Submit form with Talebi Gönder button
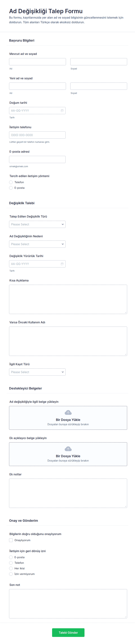The height and width of the screenshot is (644, 135). [x=68, y=633]
